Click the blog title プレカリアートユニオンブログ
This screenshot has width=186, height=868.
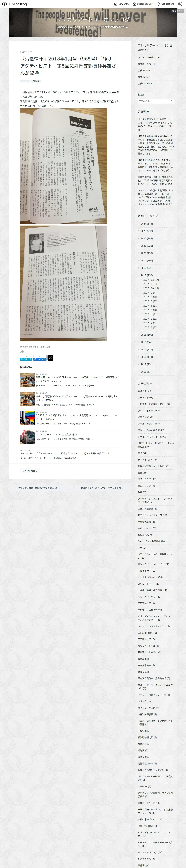(x=93, y=19)
